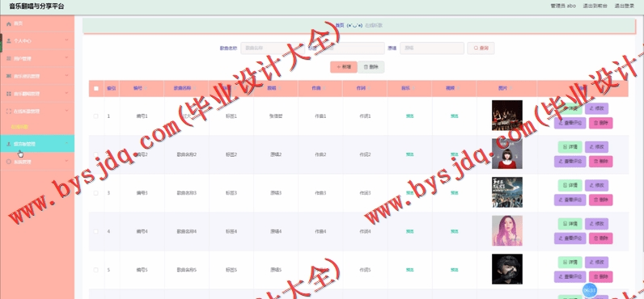
Task: Expand the 音乐资讯管理 chevron
Action: click(66, 75)
